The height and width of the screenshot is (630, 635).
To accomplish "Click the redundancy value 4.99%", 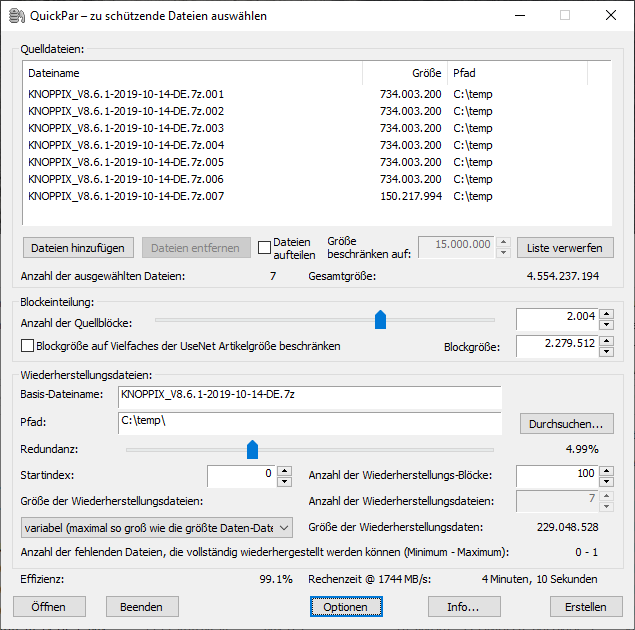I will (x=582, y=449).
